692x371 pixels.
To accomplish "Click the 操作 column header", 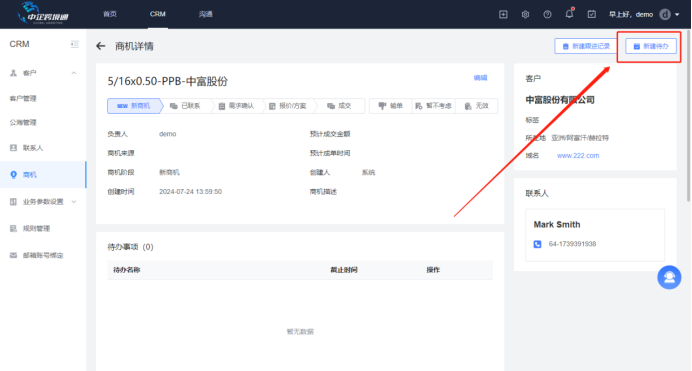I will click(x=433, y=270).
